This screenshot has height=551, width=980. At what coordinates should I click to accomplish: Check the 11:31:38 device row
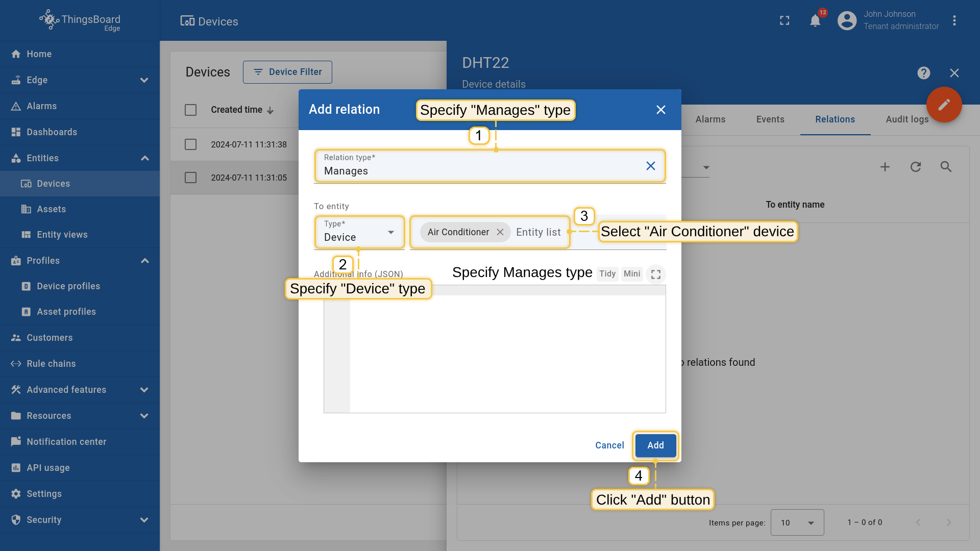tap(190, 144)
